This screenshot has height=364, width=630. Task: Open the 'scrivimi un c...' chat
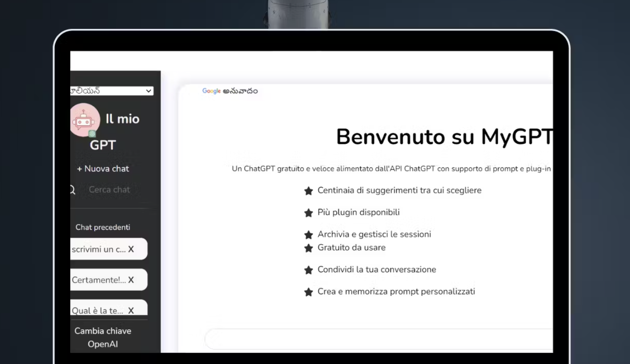tap(99, 249)
